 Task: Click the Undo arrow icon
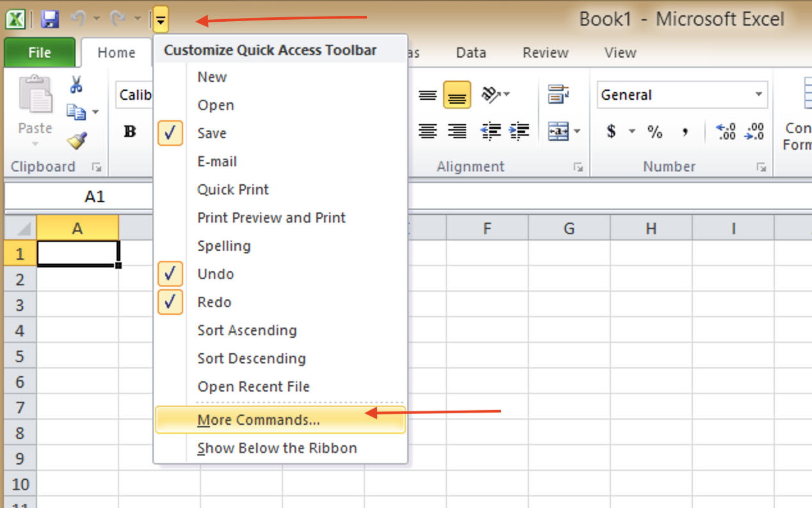coord(78,20)
